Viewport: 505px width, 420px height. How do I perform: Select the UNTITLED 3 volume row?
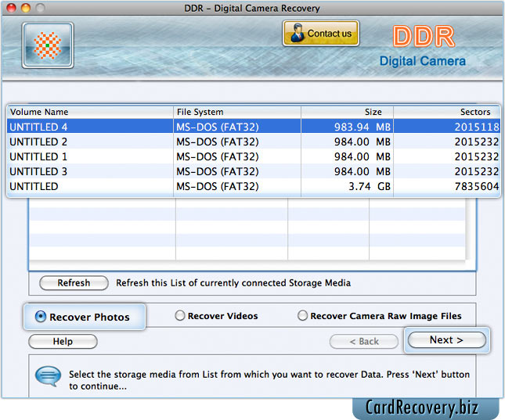(x=253, y=171)
